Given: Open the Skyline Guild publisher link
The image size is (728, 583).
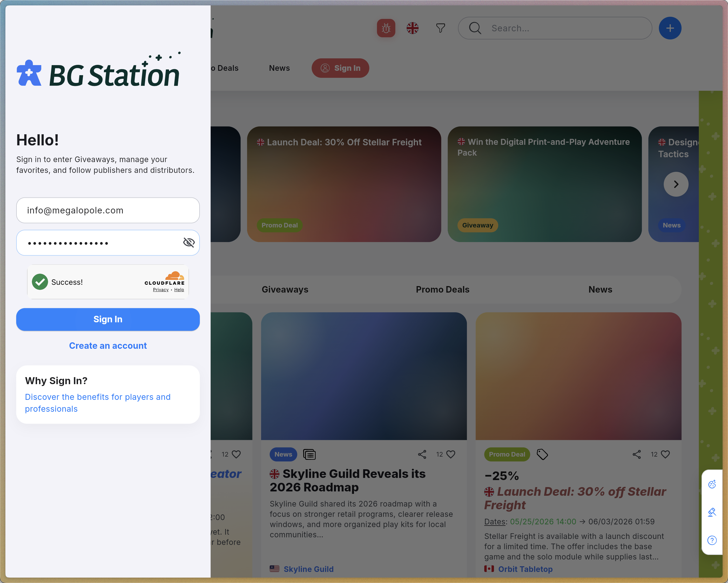Looking at the screenshot, I should tap(308, 569).
